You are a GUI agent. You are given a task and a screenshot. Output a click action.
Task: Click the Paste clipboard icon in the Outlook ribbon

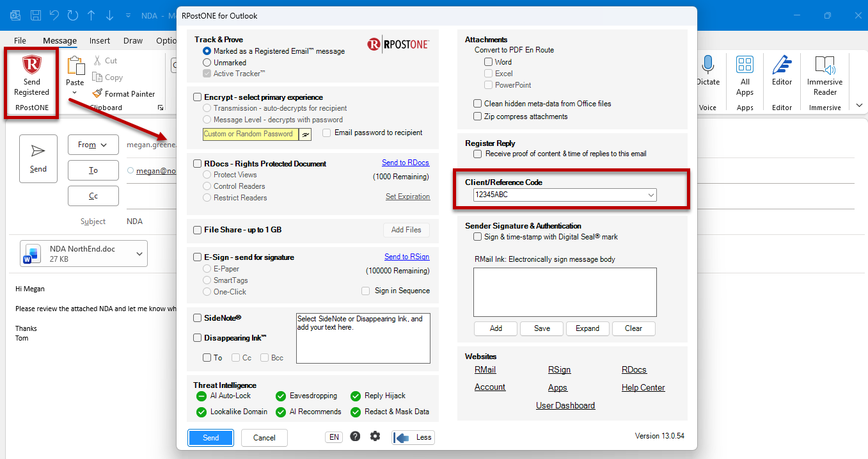(x=75, y=66)
